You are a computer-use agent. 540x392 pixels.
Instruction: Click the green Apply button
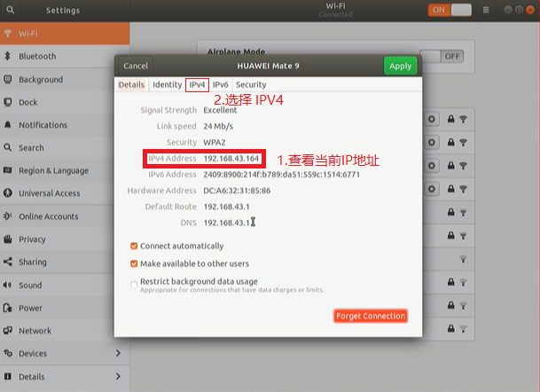click(x=400, y=66)
